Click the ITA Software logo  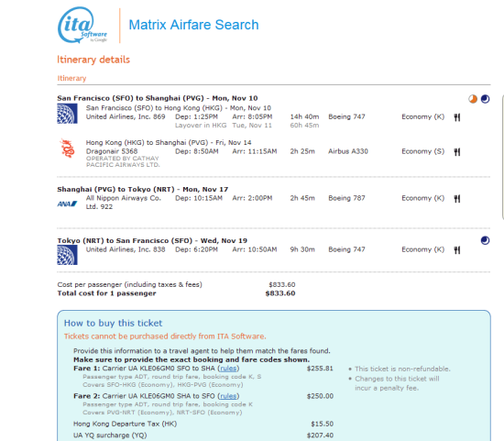pyautogui.click(x=82, y=25)
